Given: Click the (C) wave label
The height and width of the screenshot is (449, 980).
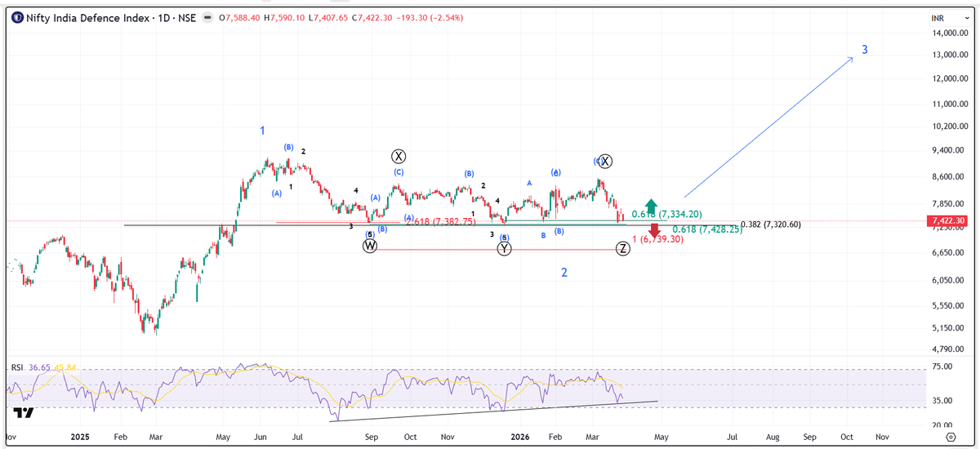Looking at the screenshot, I should pos(399,172).
